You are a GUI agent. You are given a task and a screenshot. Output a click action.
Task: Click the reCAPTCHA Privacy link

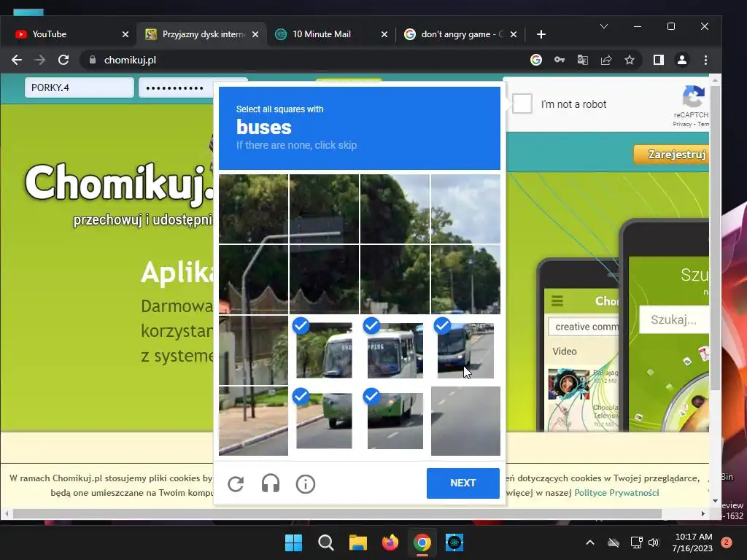(x=682, y=124)
